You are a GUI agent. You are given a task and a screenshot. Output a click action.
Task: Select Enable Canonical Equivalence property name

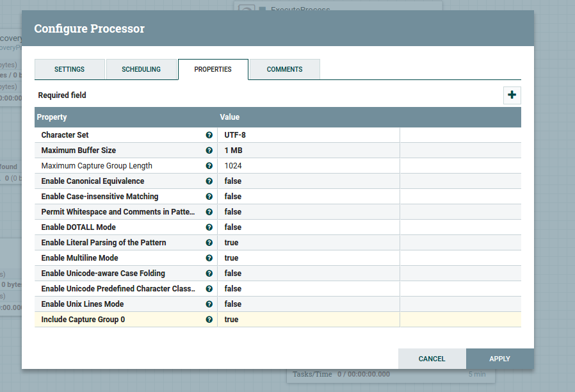[92, 181]
